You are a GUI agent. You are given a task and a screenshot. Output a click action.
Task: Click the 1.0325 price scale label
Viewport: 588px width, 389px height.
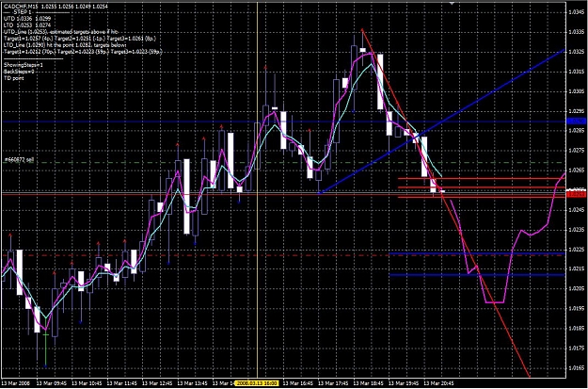(x=577, y=52)
